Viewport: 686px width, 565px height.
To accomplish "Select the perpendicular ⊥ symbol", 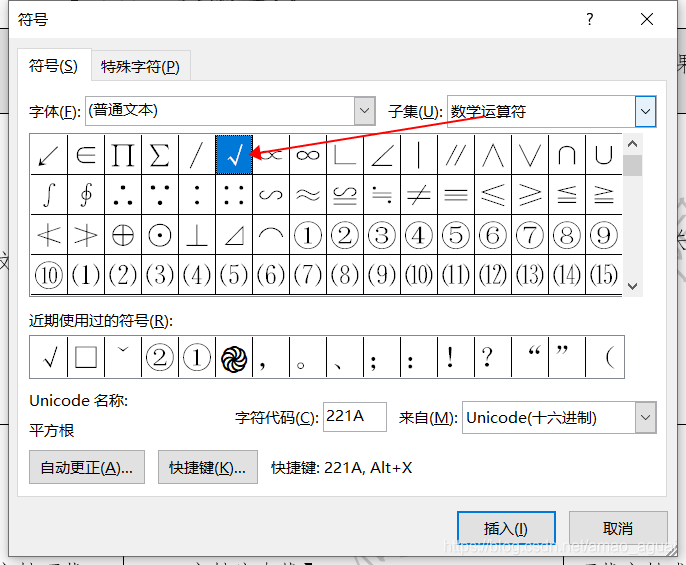I will (x=197, y=235).
